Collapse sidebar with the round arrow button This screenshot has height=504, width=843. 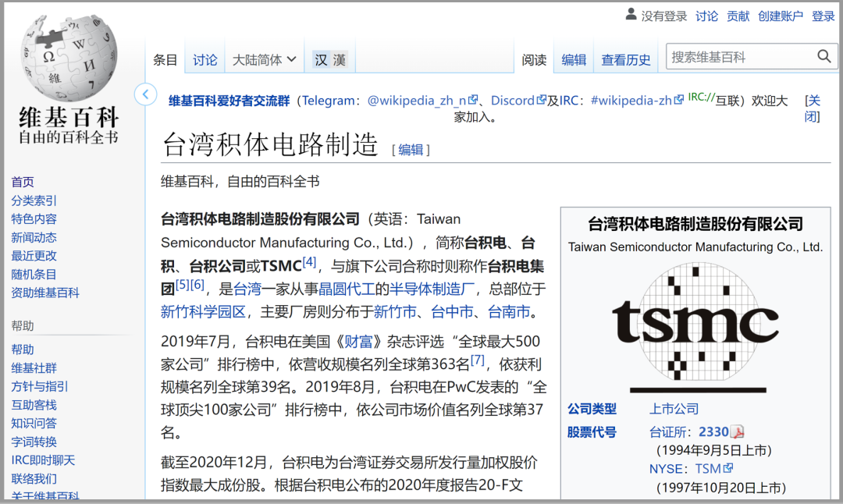146,94
